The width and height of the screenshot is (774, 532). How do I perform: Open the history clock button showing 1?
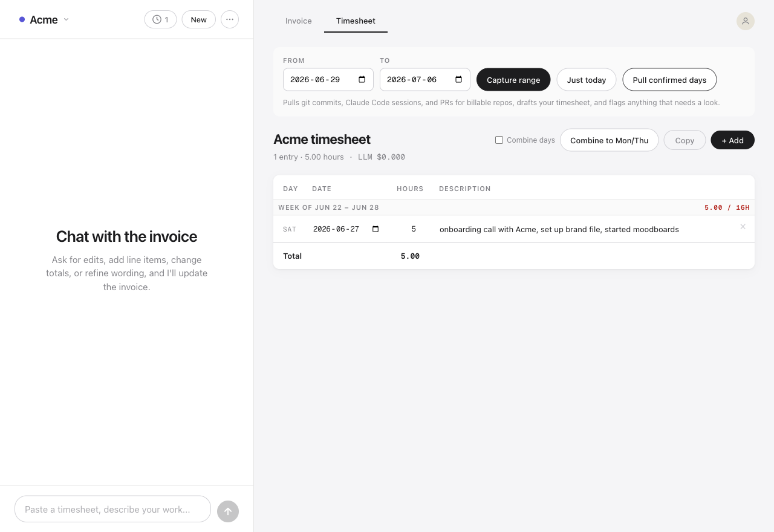pyautogui.click(x=160, y=19)
